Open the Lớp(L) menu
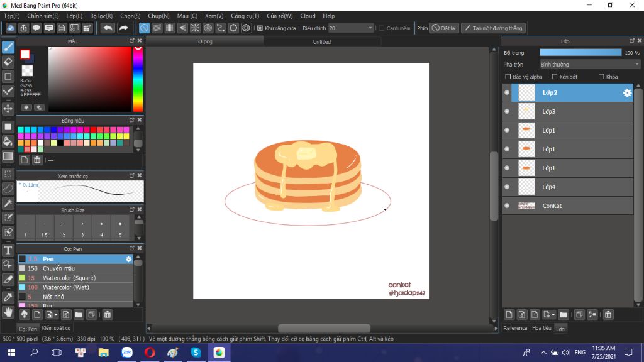 [74, 16]
